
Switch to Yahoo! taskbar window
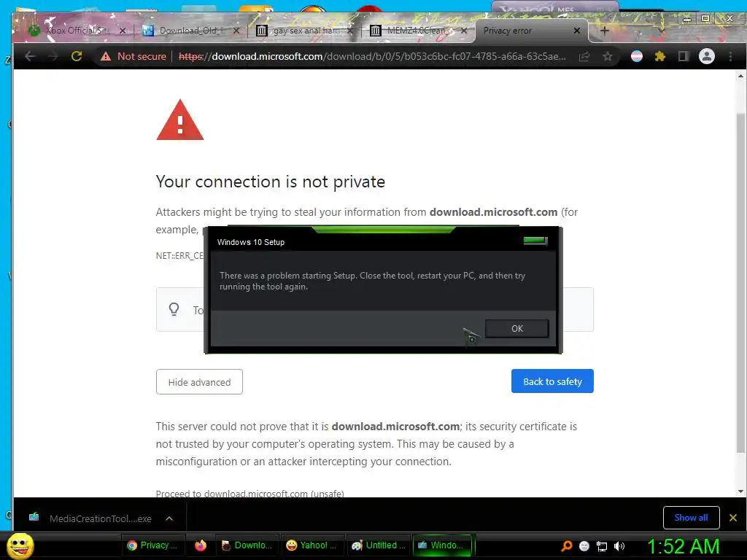(x=312, y=545)
